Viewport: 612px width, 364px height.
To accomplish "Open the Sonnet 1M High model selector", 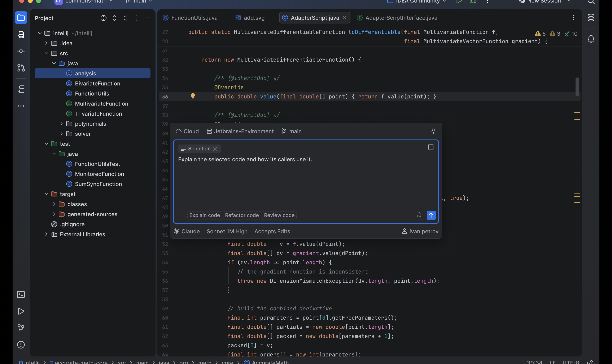I will point(227,231).
